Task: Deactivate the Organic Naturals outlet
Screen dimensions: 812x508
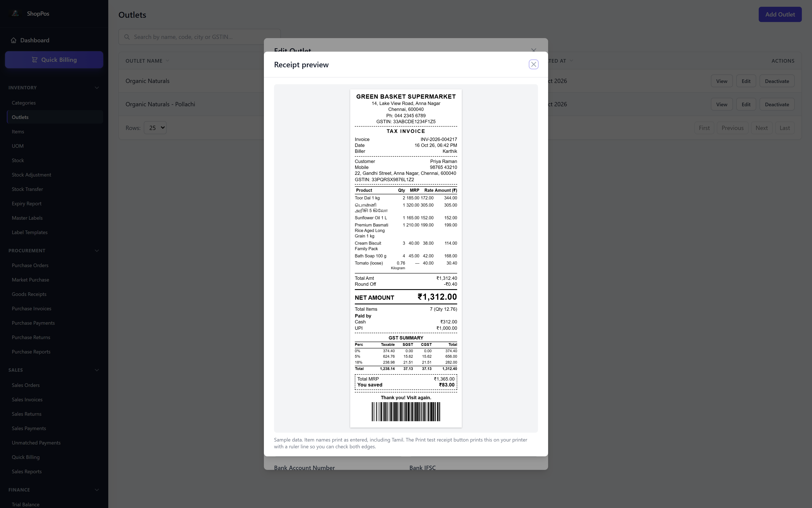Action: [x=777, y=81]
